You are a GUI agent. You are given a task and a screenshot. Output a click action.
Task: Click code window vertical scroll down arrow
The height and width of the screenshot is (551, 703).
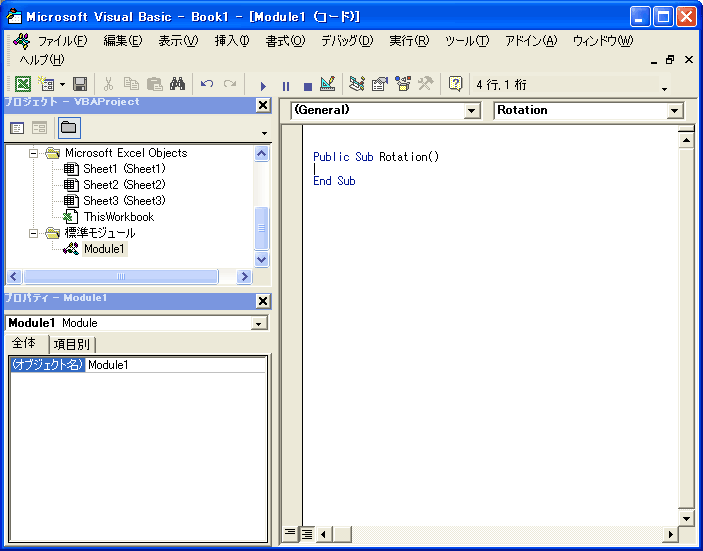coord(686,519)
